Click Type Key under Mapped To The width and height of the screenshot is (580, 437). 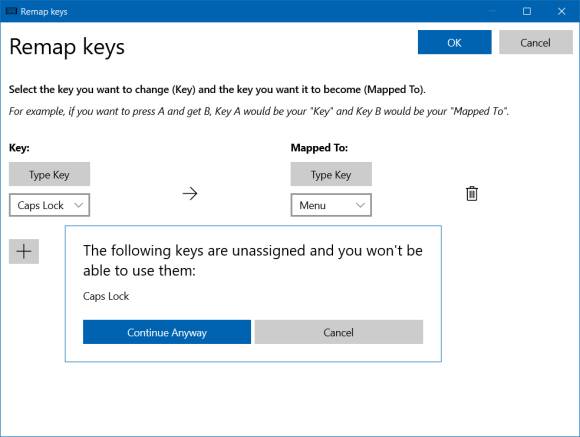click(331, 174)
